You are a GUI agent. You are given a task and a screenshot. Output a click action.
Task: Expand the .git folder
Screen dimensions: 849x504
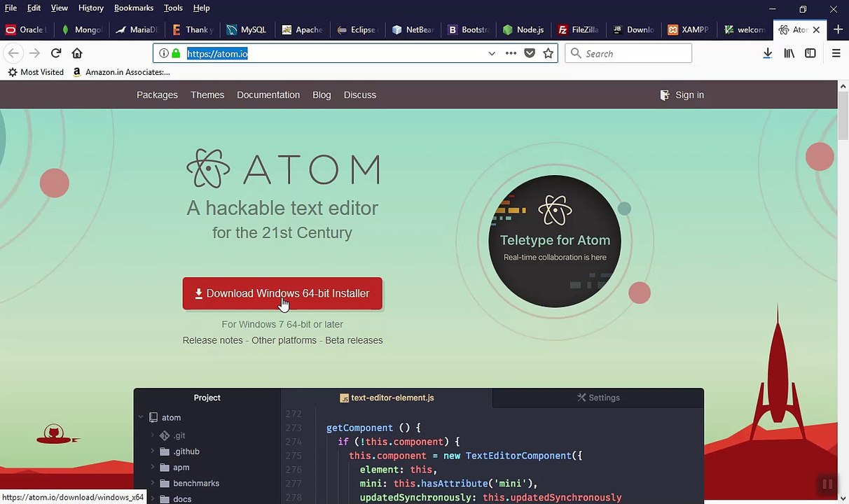153,435
